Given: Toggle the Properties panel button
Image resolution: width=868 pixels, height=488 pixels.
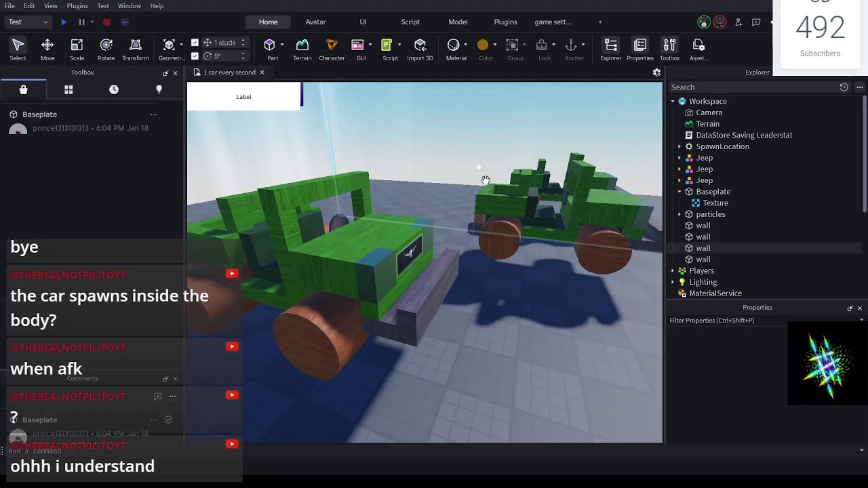Looking at the screenshot, I should click(640, 49).
